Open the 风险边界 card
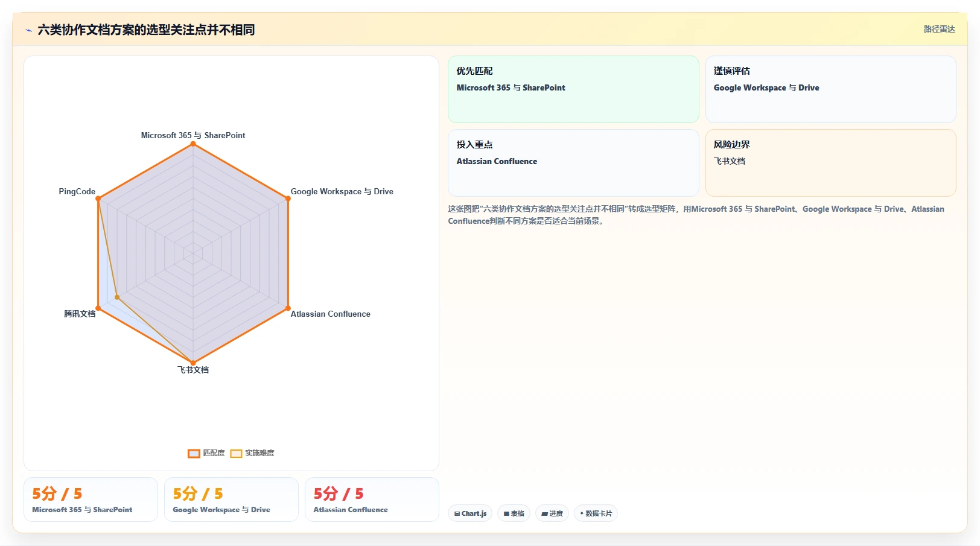Screen dimensions: 980x546 830,163
